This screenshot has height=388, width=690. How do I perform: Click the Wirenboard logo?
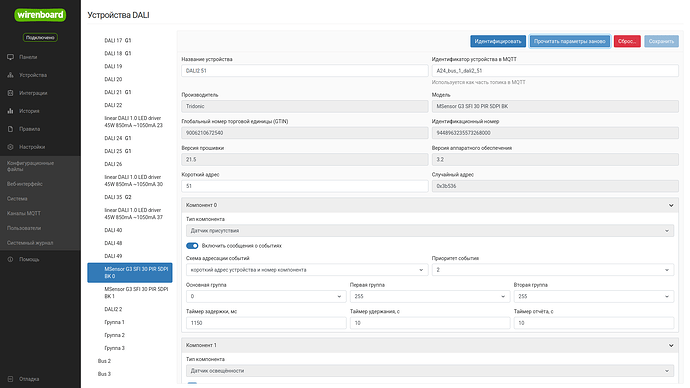pos(40,15)
